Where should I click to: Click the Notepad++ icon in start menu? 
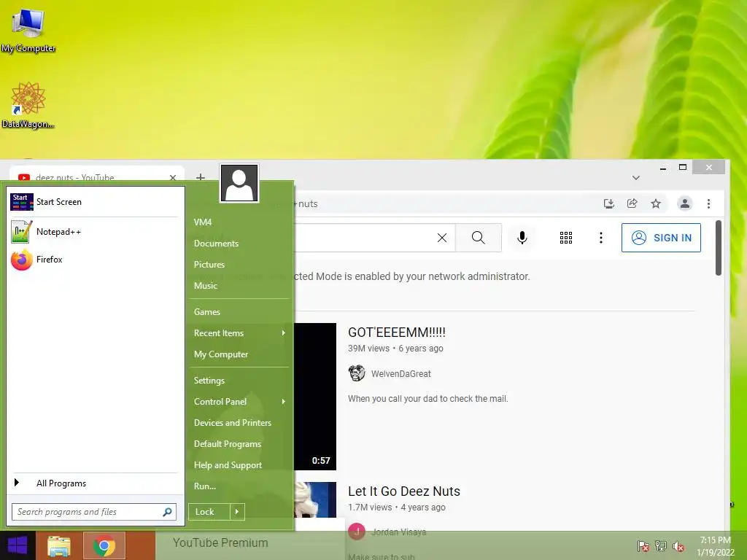pyautogui.click(x=21, y=231)
